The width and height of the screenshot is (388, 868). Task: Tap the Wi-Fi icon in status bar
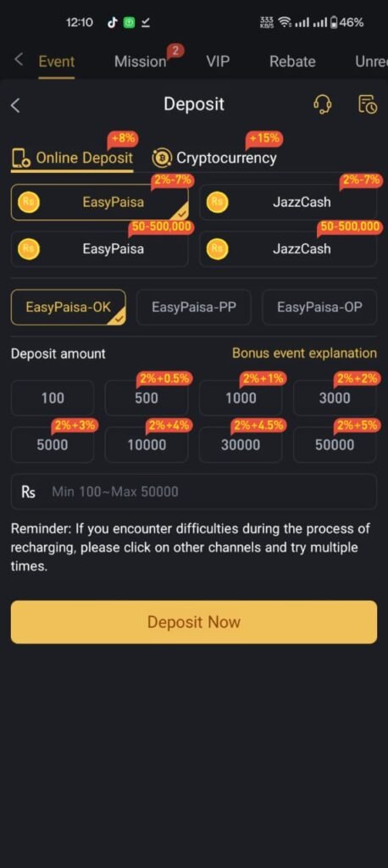[x=285, y=23]
